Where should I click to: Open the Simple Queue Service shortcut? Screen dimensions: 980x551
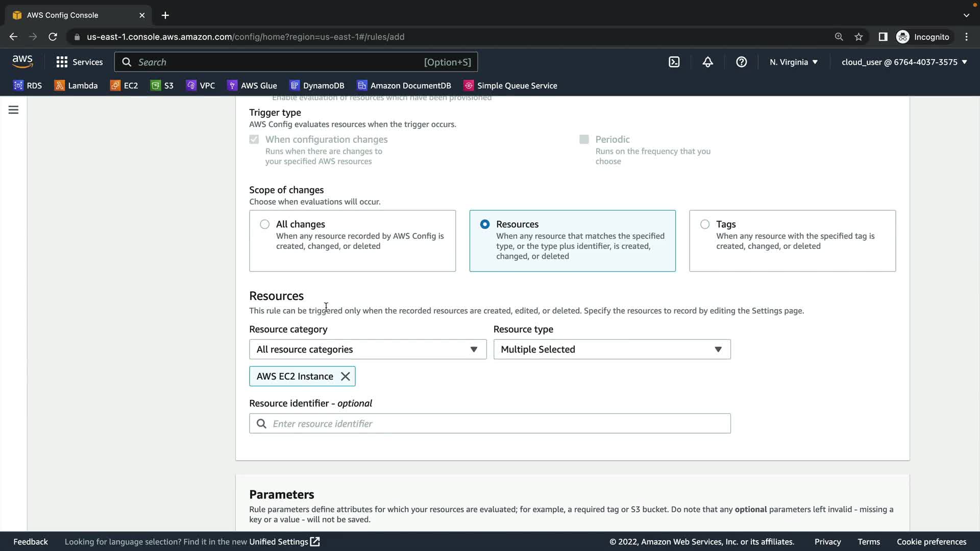click(x=510, y=86)
